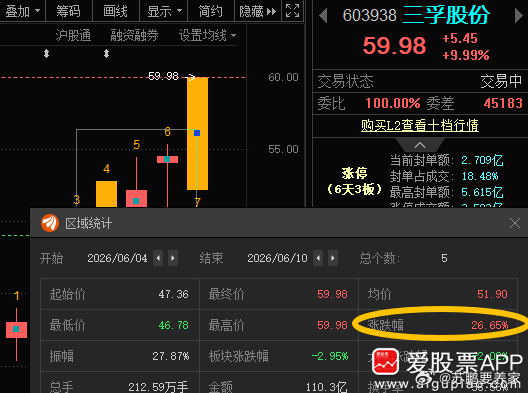
Task: Click the 区域统计 app logo icon
Action: tap(50, 223)
